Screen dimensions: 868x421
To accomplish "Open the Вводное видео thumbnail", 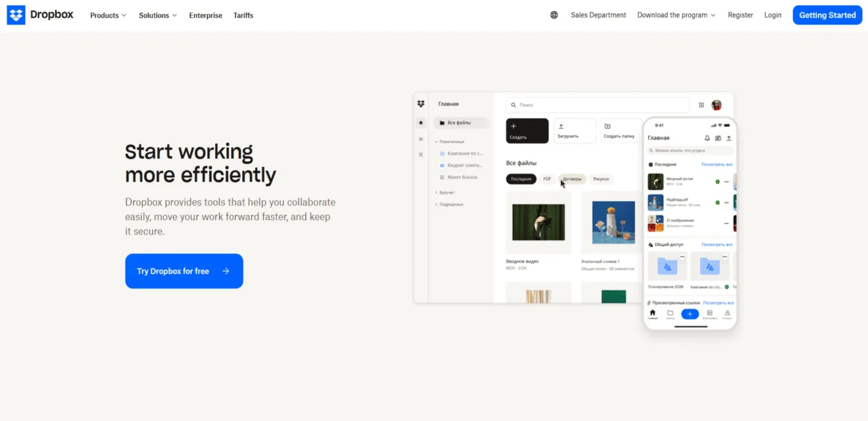I will 538,222.
